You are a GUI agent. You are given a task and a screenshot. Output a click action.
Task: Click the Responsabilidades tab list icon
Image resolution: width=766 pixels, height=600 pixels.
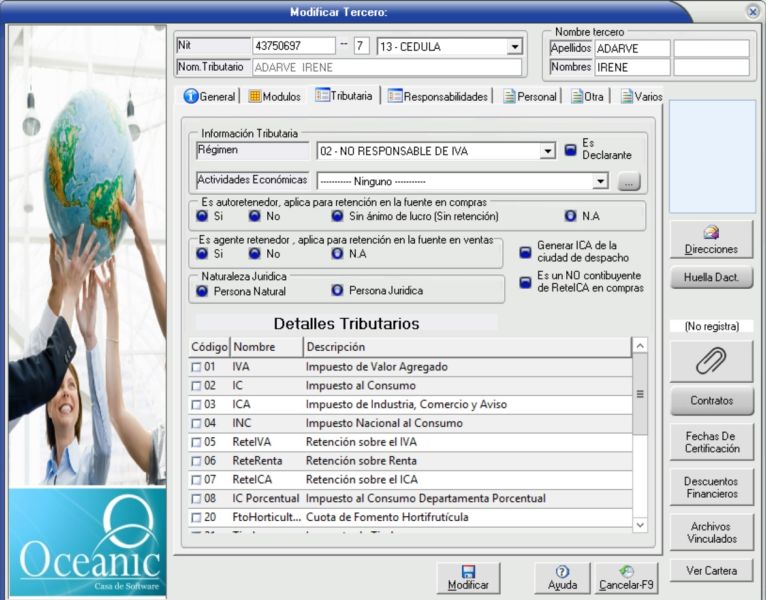[x=396, y=96]
